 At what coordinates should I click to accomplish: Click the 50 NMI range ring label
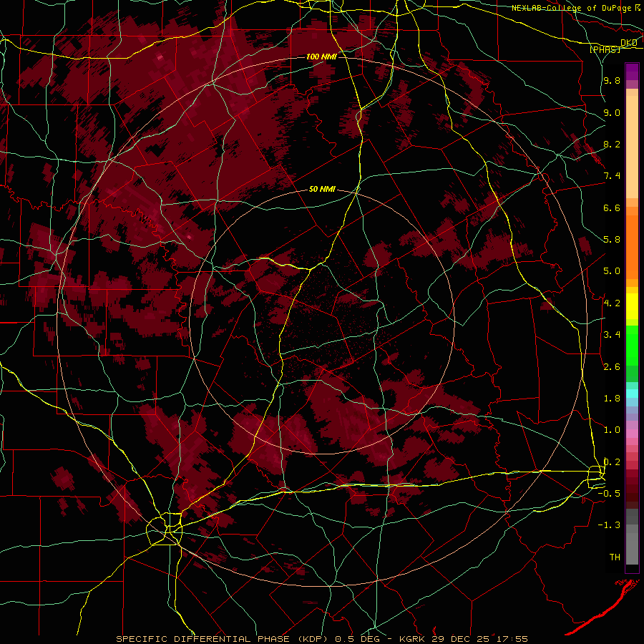322,189
